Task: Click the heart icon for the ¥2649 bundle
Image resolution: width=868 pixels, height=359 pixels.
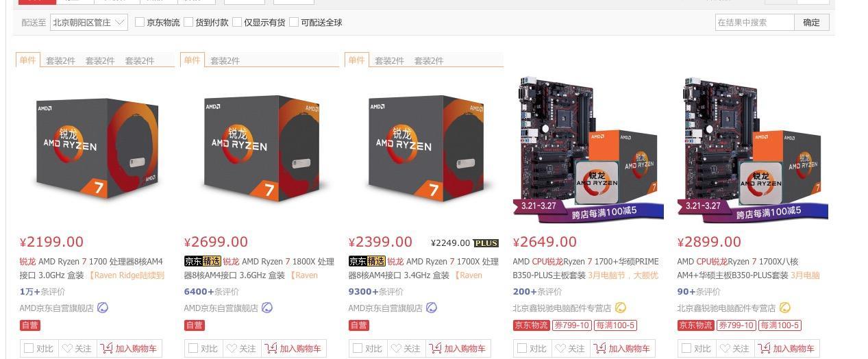Action: (560, 348)
